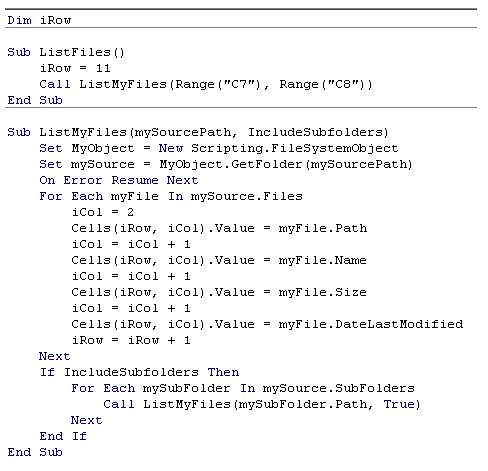Click the first 'End Sub' line
The image size is (488, 471).
35,100
